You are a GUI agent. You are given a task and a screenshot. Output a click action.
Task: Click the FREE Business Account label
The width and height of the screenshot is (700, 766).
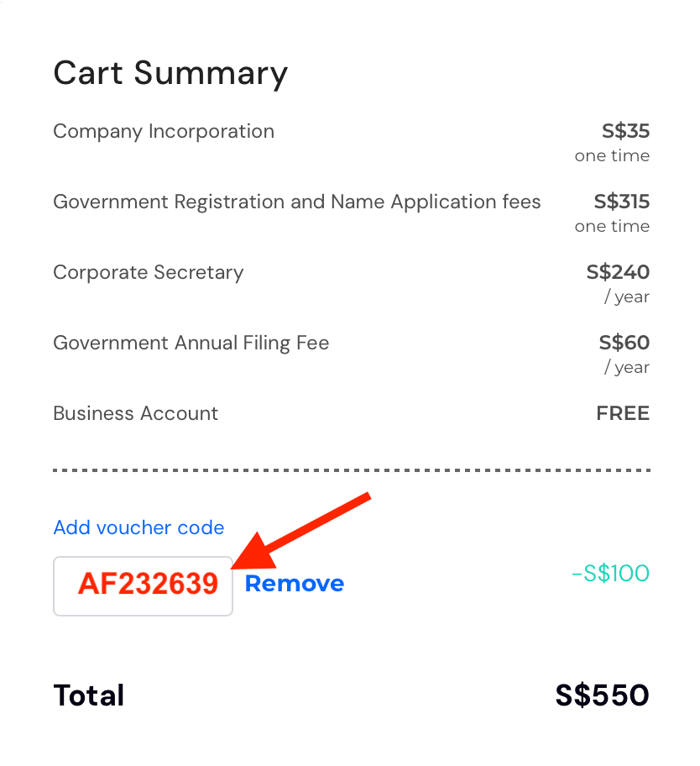pos(623,413)
